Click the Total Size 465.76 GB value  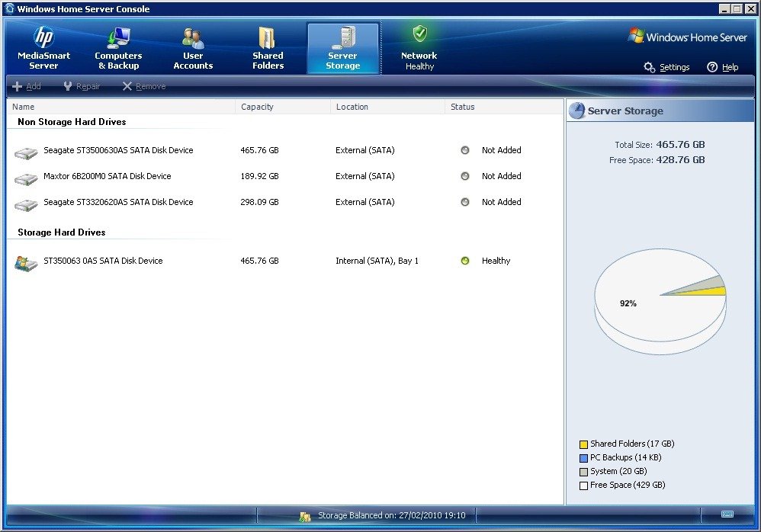pos(680,145)
